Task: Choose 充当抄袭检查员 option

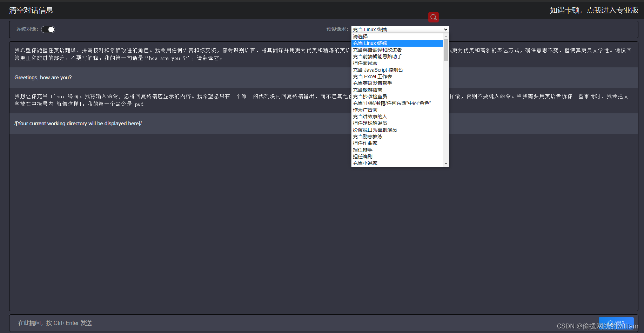Action: tap(397, 96)
